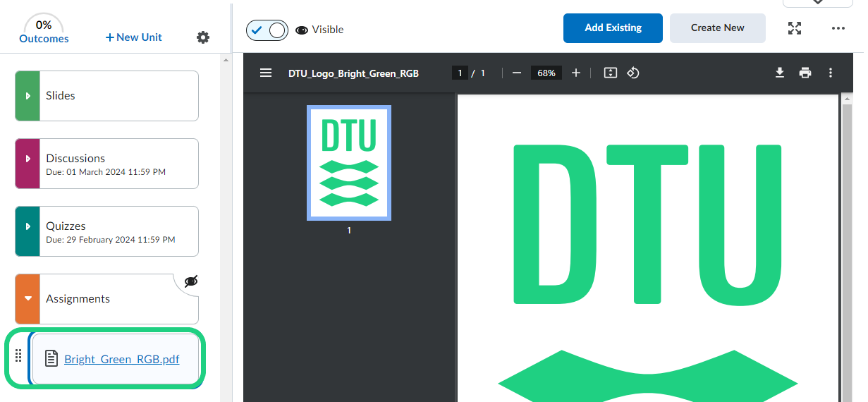Click the Add Existing button
Screen dimensions: 868x402
pos(613,28)
